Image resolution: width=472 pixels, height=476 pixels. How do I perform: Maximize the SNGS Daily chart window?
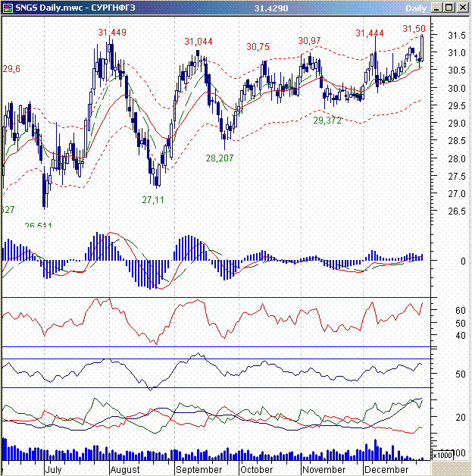[451, 8]
